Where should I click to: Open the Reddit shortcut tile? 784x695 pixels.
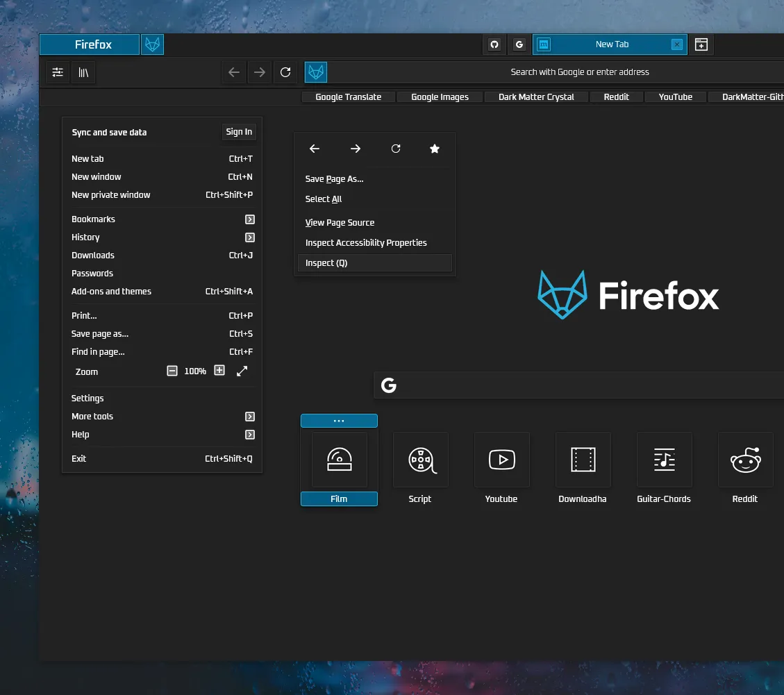744,460
